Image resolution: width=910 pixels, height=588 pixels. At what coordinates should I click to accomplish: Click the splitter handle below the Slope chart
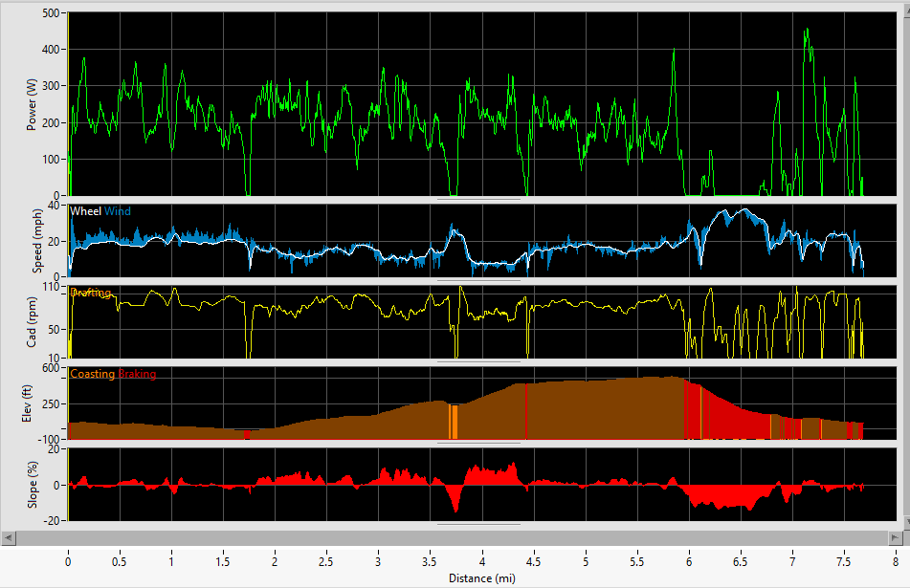(x=478, y=524)
